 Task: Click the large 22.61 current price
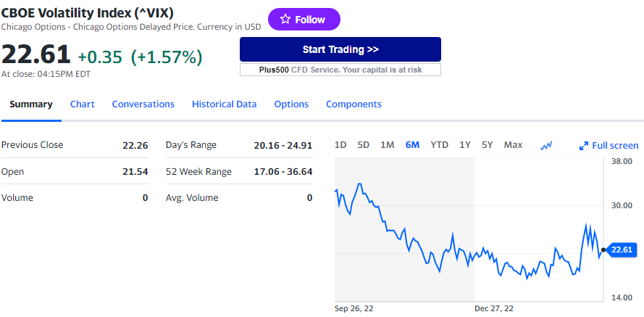[35, 54]
